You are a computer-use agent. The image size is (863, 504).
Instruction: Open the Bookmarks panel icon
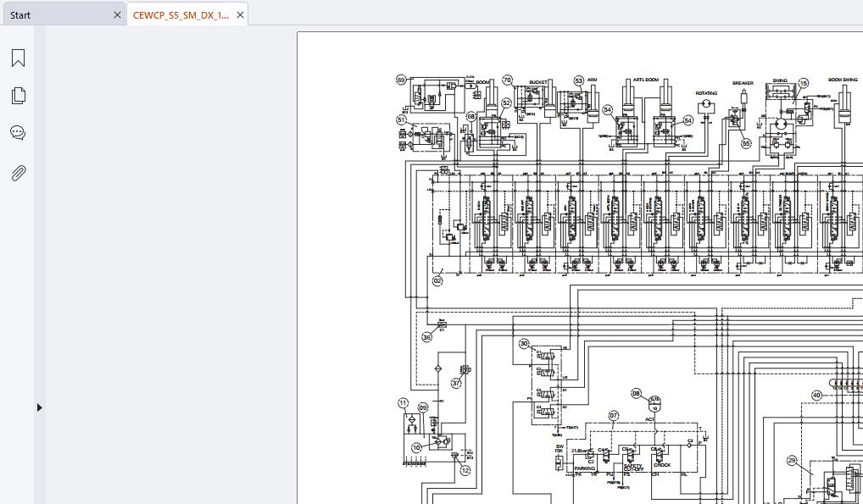click(x=18, y=58)
